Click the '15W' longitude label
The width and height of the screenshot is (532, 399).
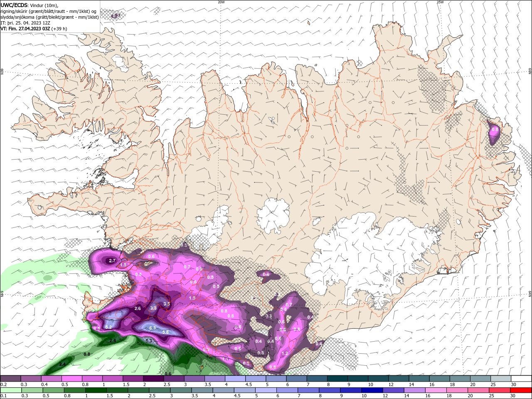point(440,2)
